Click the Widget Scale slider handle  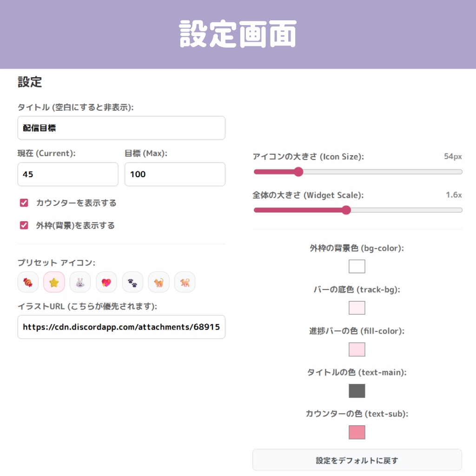pyautogui.click(x=346, y=210)
